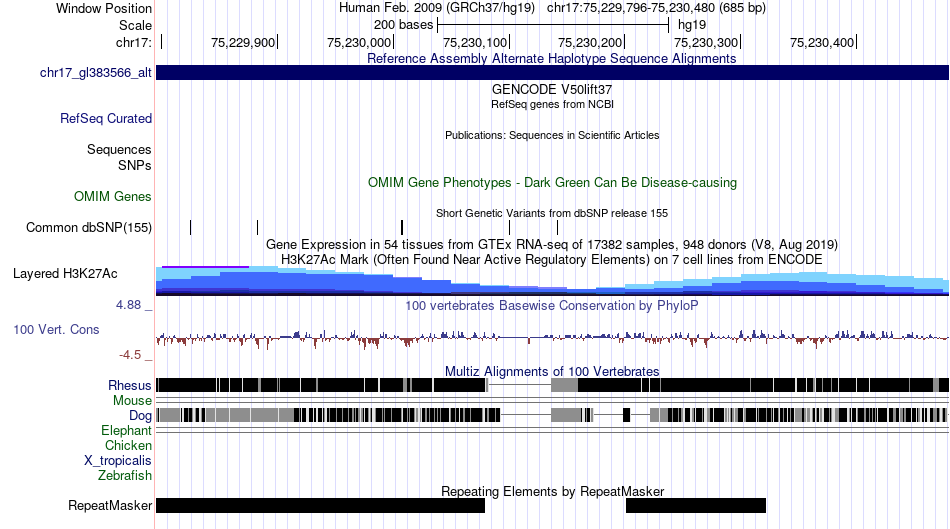Click Short Genetic Variants from dbSNP title

pyautogui.click(x=552, y=213)
